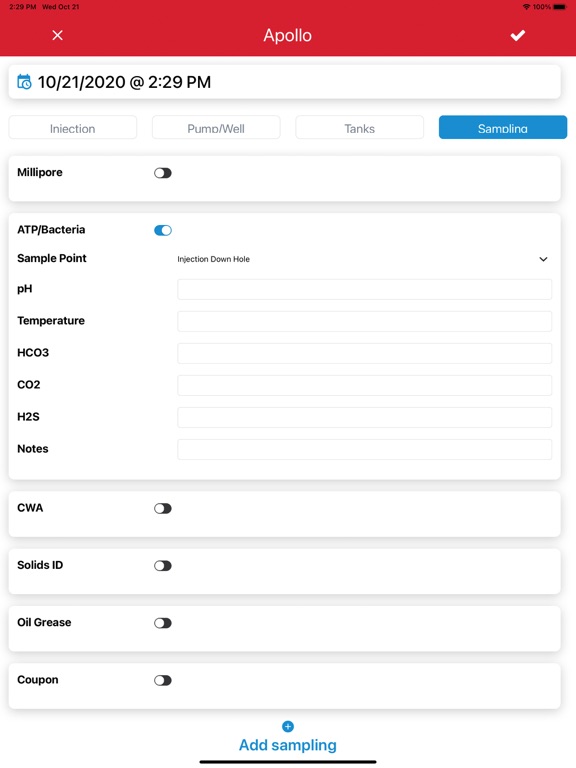The height and width of the screenshot is (768, 576).
Task: Confirm with the checkmark icon in header
Action: (518, 35)
